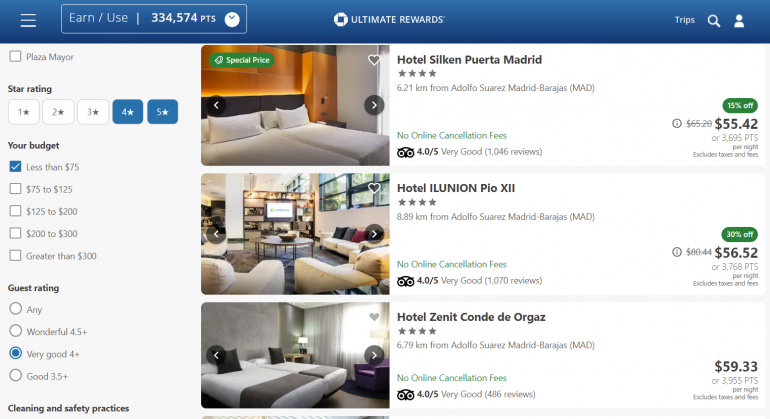This screenshot has width=770, height=419.
Task: Favorite Hotel Silken Puerta Madrid with heart
Action: 374,60
